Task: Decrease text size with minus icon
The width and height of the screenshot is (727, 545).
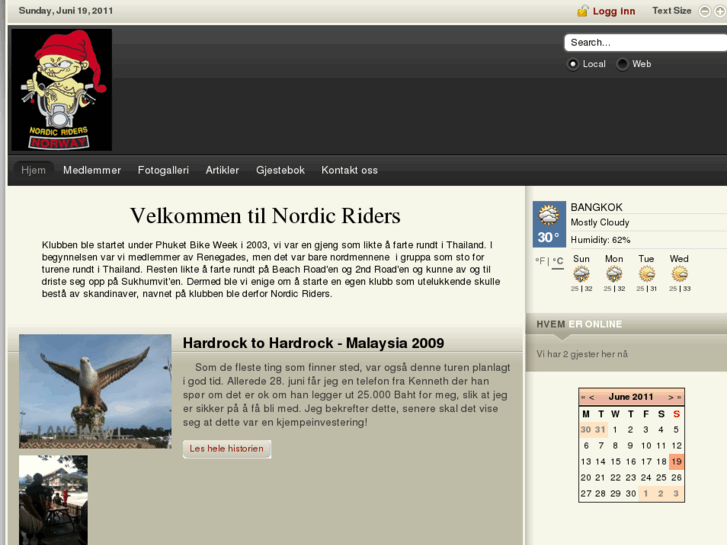Action: (704, 11)
